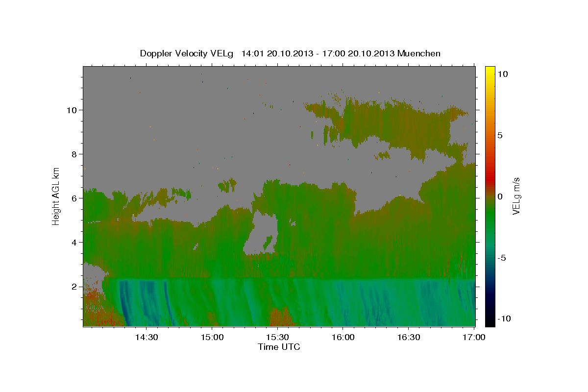This screenshot has width=588, height=392.
Task: Click the colorbar value 10 label
Action: click(x=502, y=73)
